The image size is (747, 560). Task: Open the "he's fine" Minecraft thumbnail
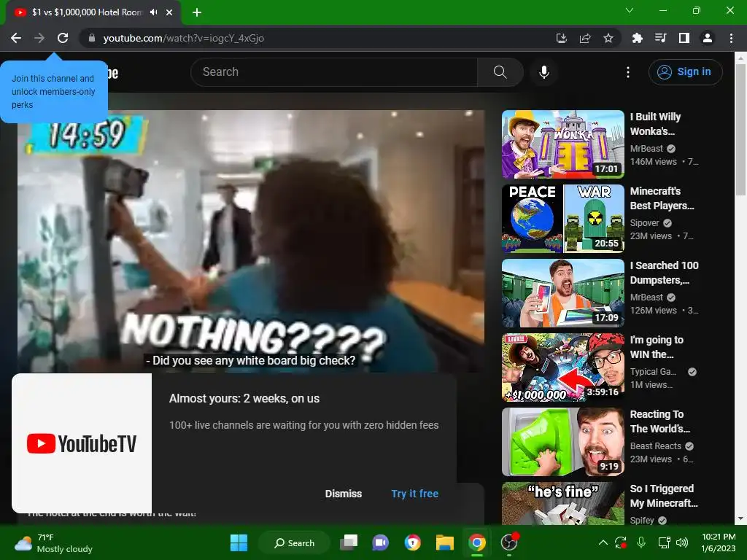coord(563,503)
